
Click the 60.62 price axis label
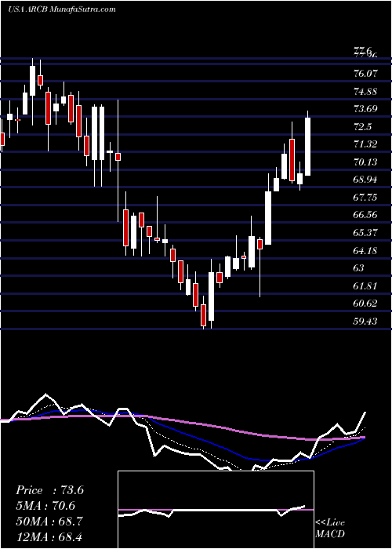coord(365,304)
